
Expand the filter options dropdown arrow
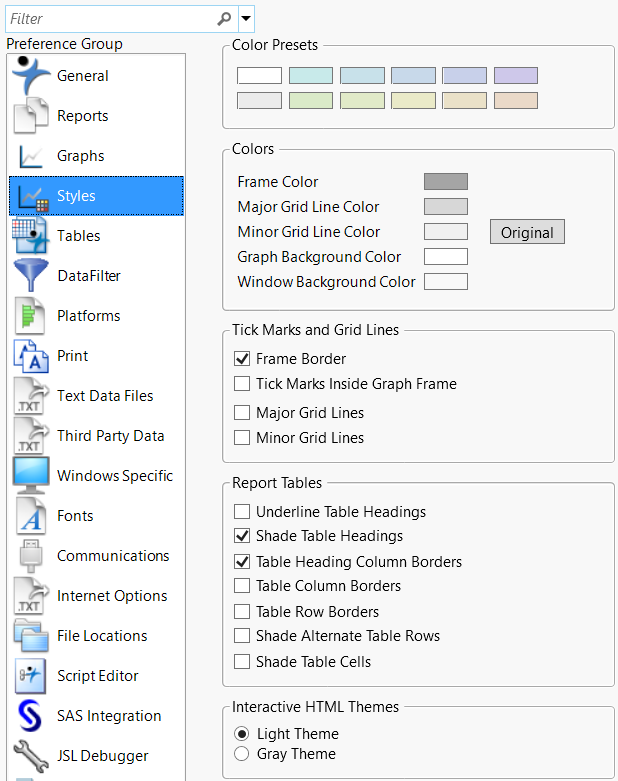[x=246, y=18]
